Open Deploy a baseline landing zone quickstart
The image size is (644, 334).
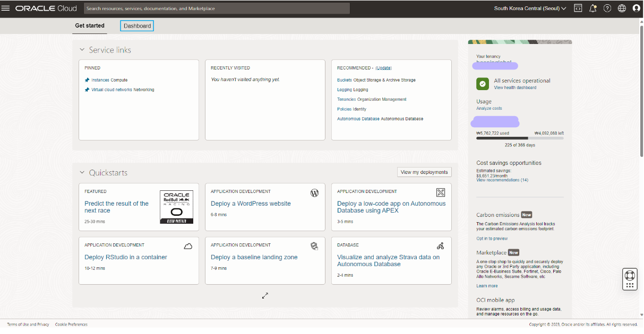(x=254, y=257)
